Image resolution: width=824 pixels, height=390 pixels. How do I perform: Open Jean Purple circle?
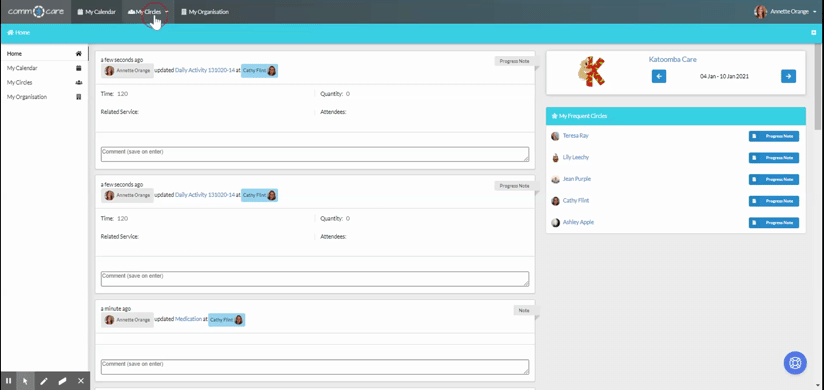coord(576,179)
